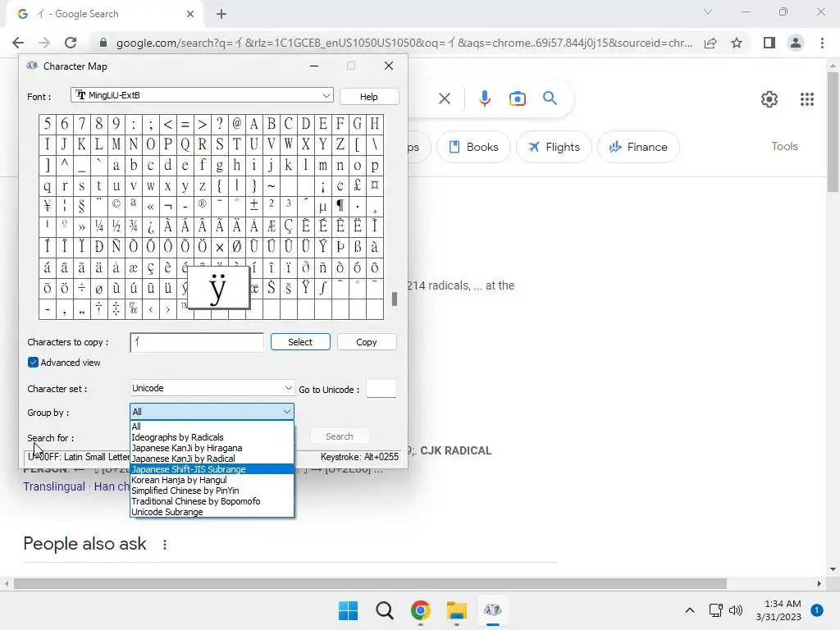Switch to Finance search filter
The image size is (840, 630).
pos(638,147)
